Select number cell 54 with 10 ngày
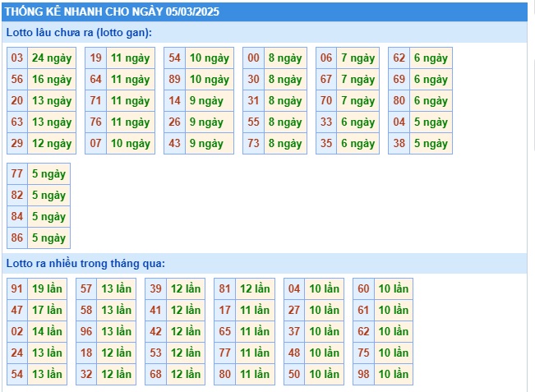This screenshot has height=392, width=535. (175, 58)
